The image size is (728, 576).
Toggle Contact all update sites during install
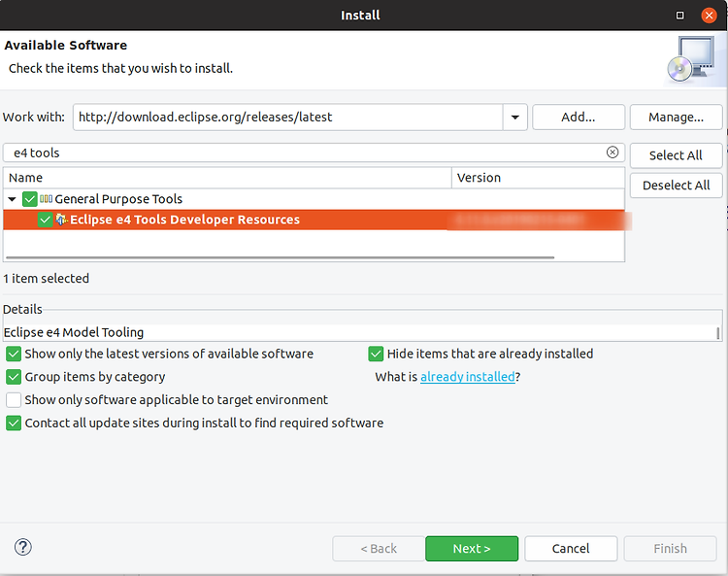point(14,424)
